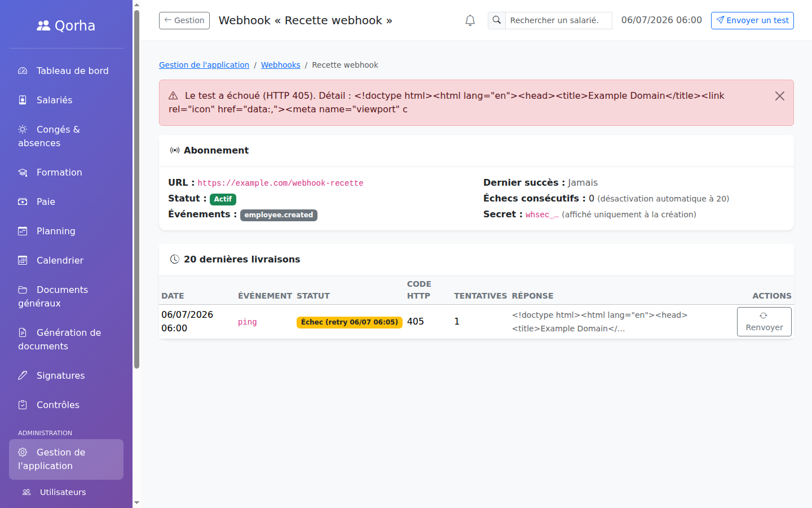Click the Dernier succès Jamais value
This screenshot has width=812, height=508.
click(582, 182)
